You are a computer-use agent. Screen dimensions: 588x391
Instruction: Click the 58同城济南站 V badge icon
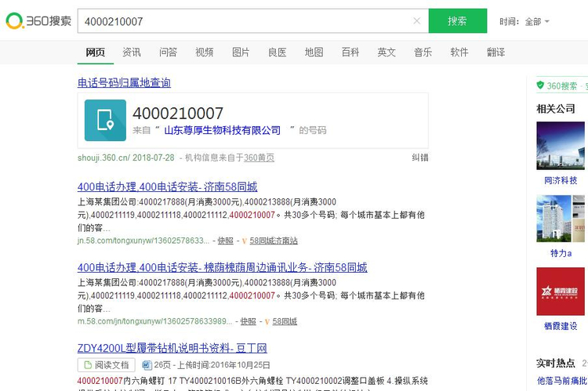(x=245, y=241)
